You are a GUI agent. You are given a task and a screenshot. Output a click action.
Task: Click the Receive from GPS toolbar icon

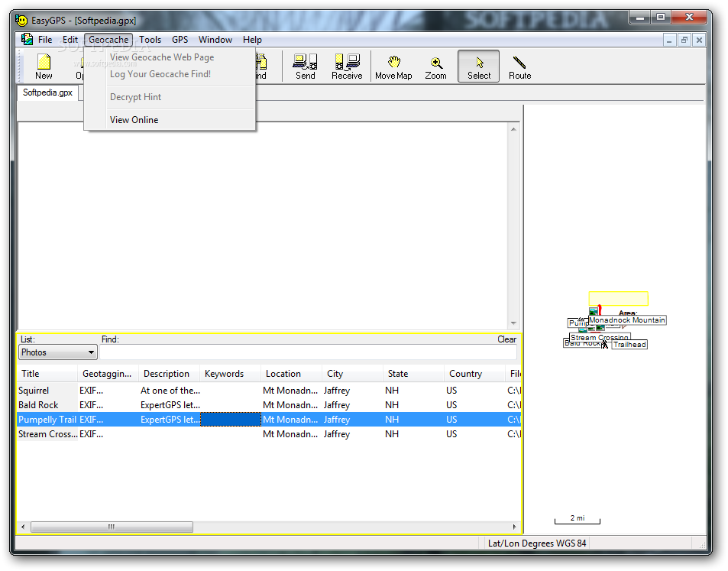point(346,67)
